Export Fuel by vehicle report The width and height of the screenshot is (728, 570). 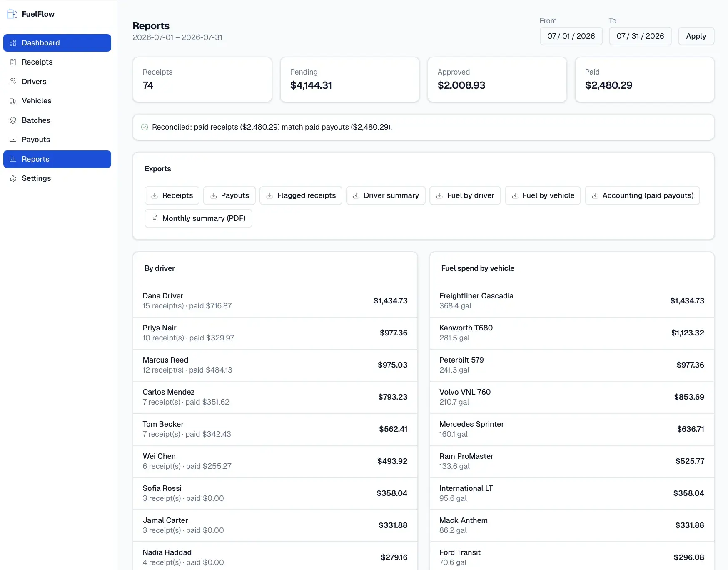pos(543,195)
